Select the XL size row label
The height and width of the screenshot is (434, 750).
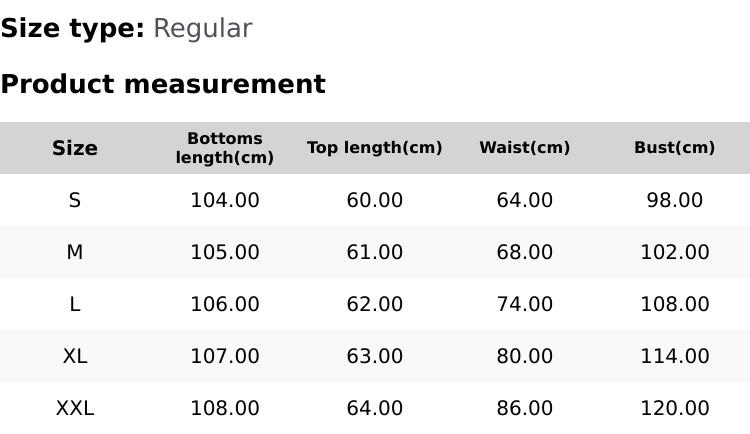click(75, 356)
